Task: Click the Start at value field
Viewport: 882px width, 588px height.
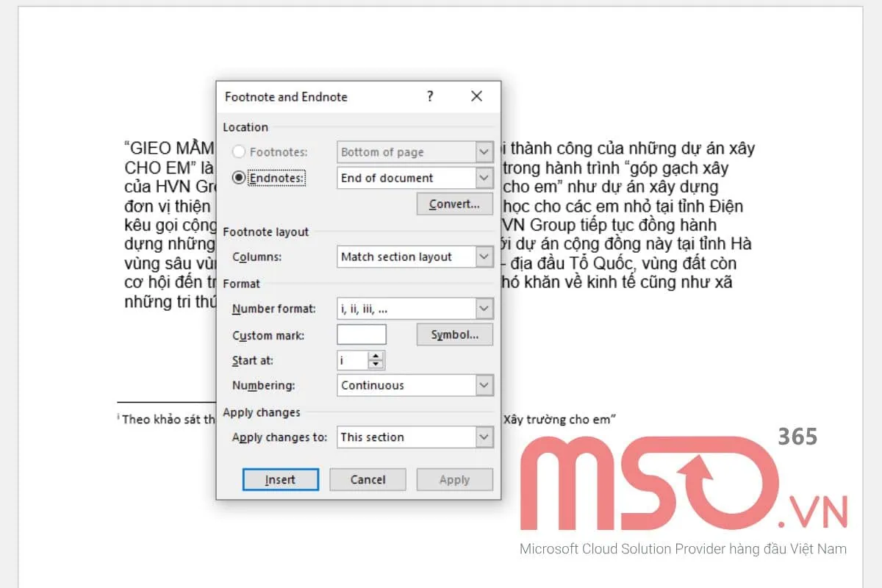Action: pyautogui.click(x=351, y=360)
